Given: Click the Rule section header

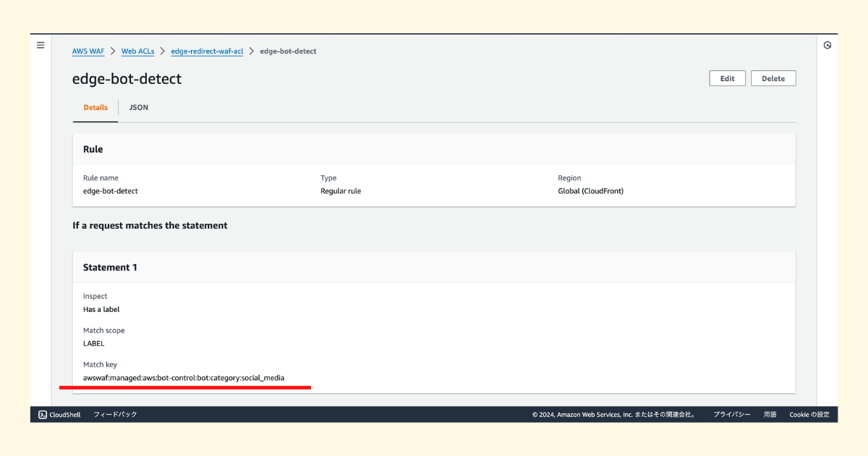Looking at the screenshot, I should [93, 149].
